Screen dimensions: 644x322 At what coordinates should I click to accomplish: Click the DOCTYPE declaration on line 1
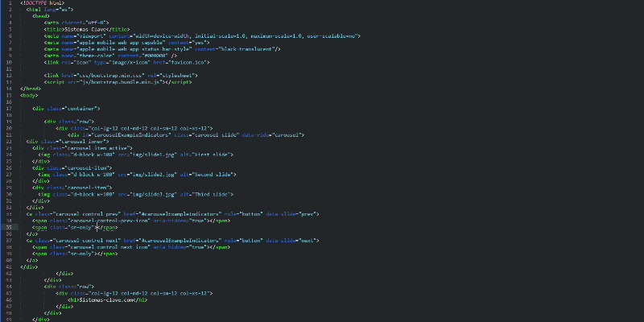click(x=43, y=3)
